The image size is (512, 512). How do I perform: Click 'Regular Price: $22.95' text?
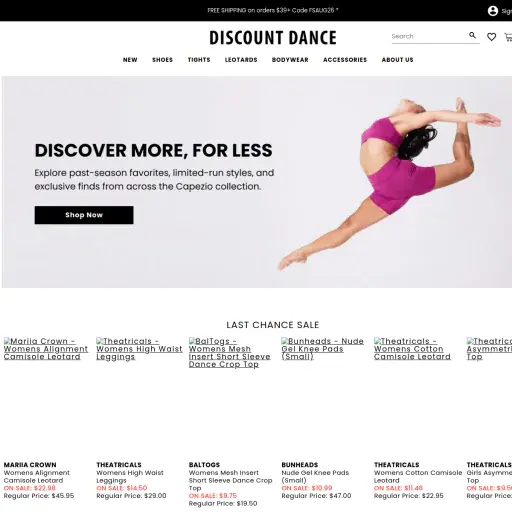coord(409,496)
